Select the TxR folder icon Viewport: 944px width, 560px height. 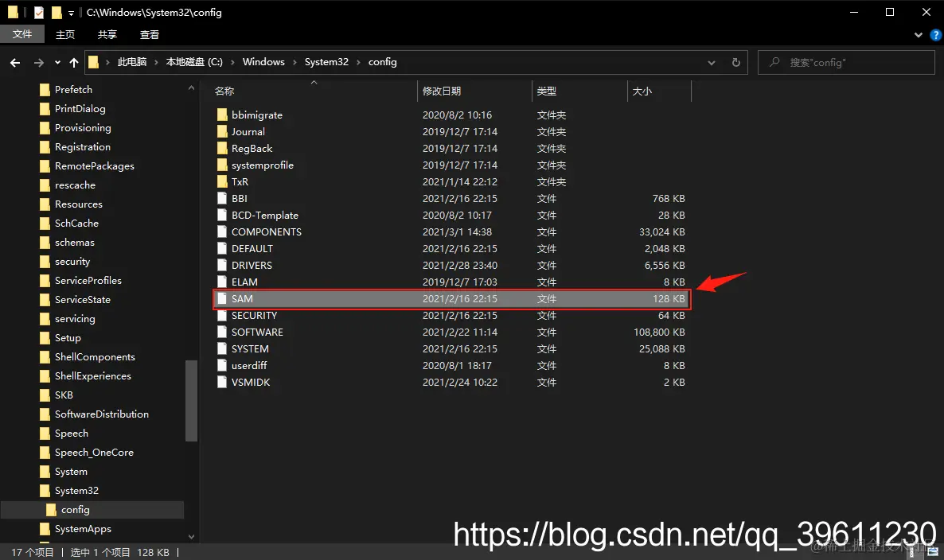pyautogui.click(x=222, y=181)
